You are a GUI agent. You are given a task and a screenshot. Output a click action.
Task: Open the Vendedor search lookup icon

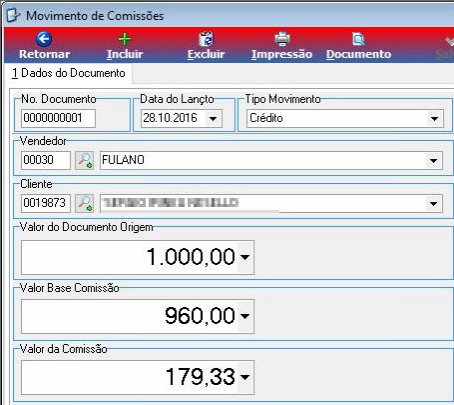84,160
